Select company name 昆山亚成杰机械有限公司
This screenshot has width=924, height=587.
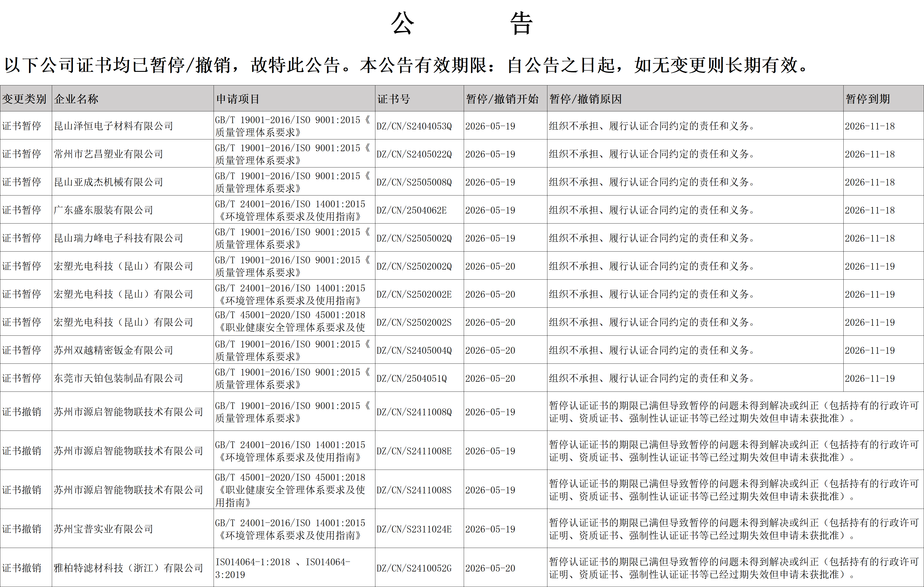click(109, 182)
